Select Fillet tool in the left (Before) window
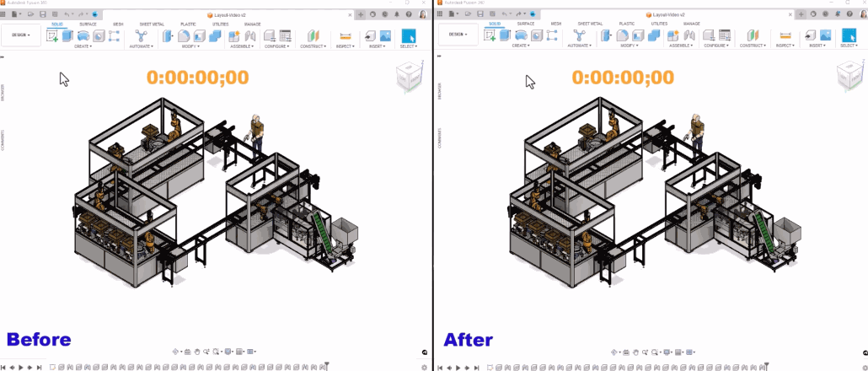Image resolution: width=868 pixels, height=371 pixels. click(184, 36)
